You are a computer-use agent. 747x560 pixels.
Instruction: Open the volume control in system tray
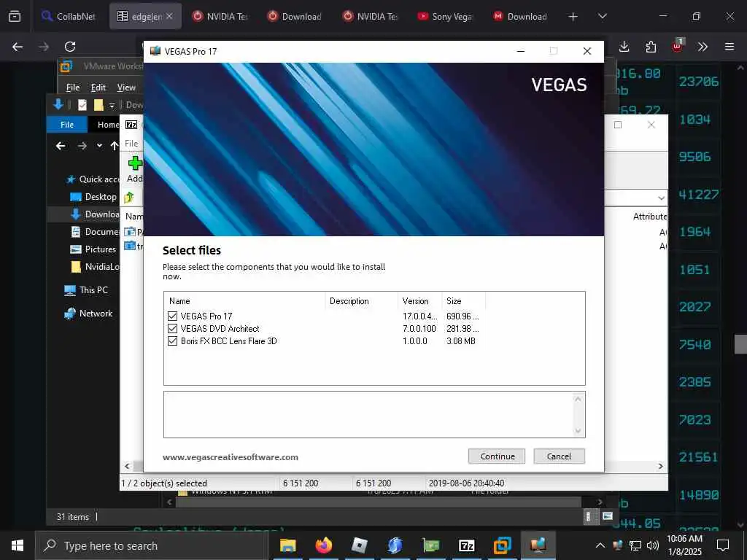(653, 545)
